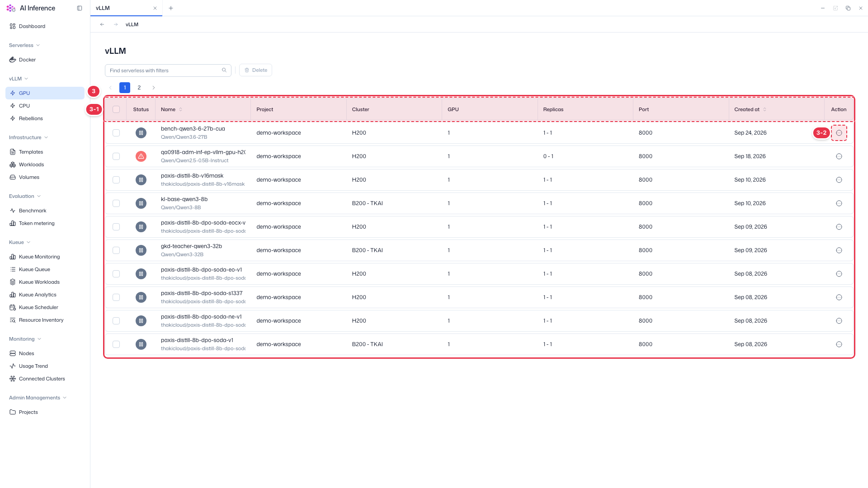Viewport: 868px width, 488px height.
Task: Collapse the Evaluation sidebar group
Action: coord(25,196)
